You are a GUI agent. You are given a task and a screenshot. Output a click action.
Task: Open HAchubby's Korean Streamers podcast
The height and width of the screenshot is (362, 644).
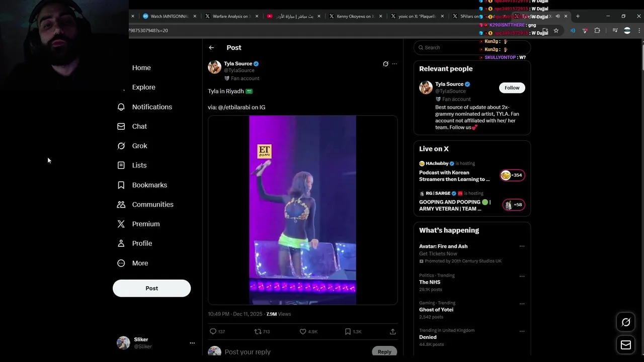454,176
